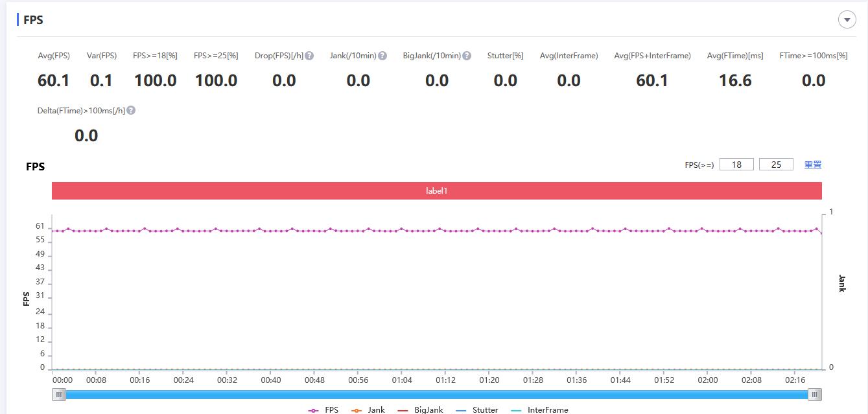Click the middle of the blue time range bar

click(x=437, y=394)
